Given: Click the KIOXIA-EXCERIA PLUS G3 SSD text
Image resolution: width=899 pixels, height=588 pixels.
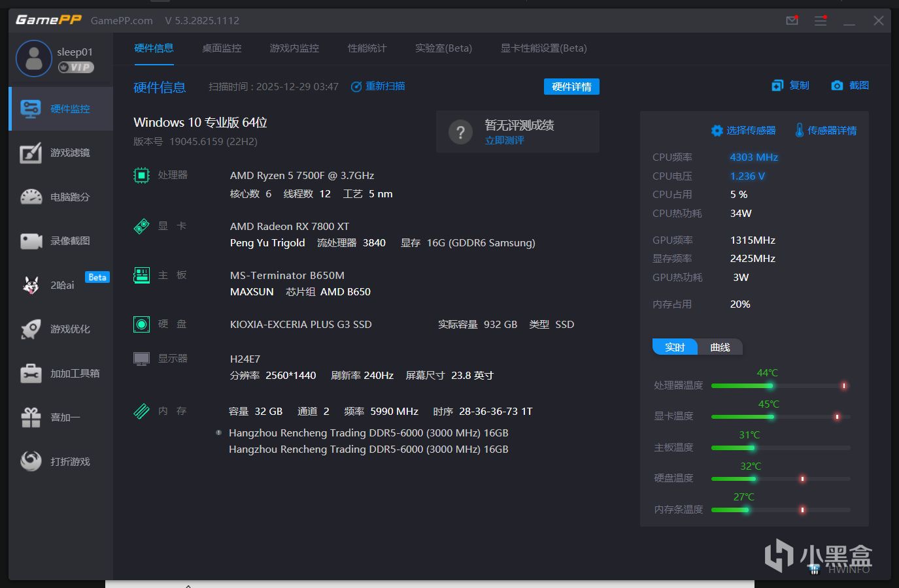Looking at the screenshot, I should click(301, 325).
